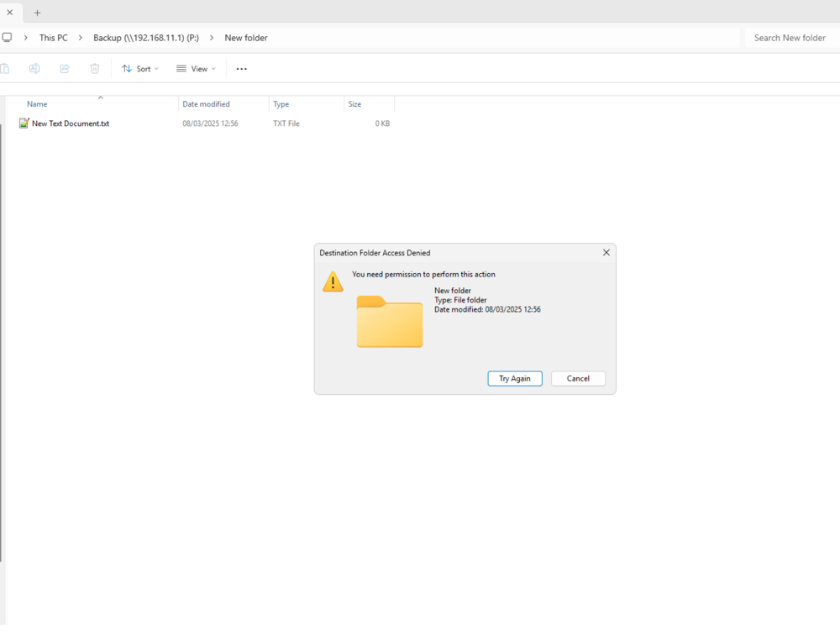Click date 08/03/2025 12:56 in file row
This screenshot has height=631, width=840.
point(210,124)
